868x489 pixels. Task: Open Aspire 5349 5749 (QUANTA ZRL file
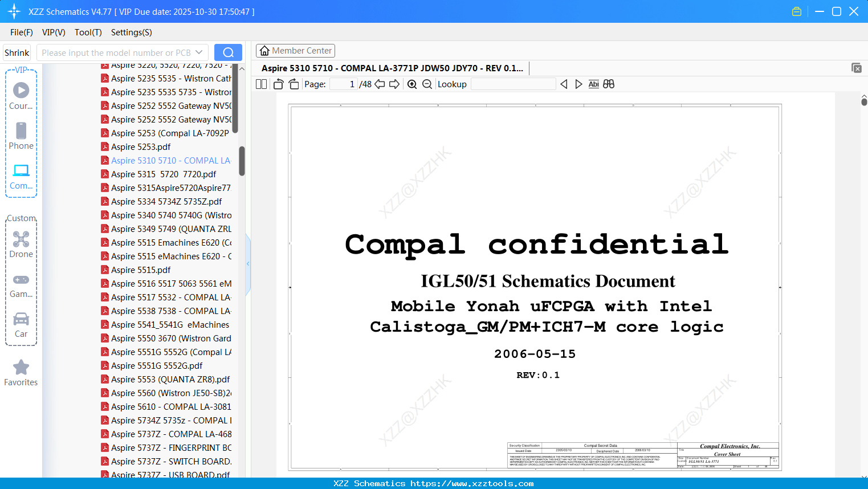point(166,229)
